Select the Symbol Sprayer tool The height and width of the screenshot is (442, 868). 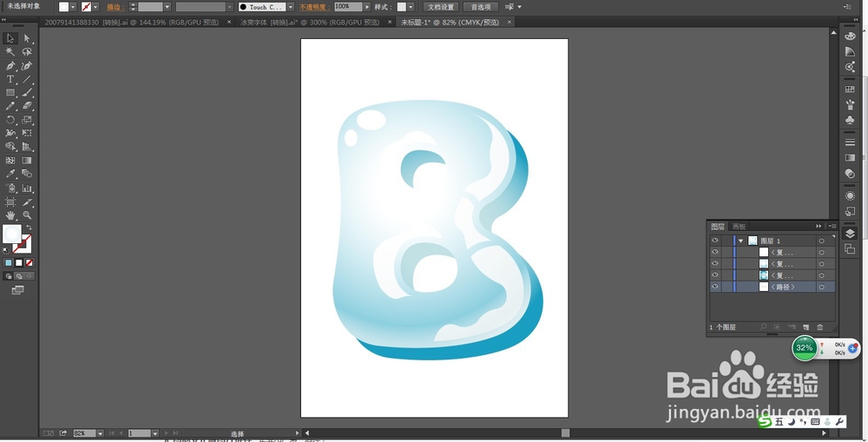point(10,188)
